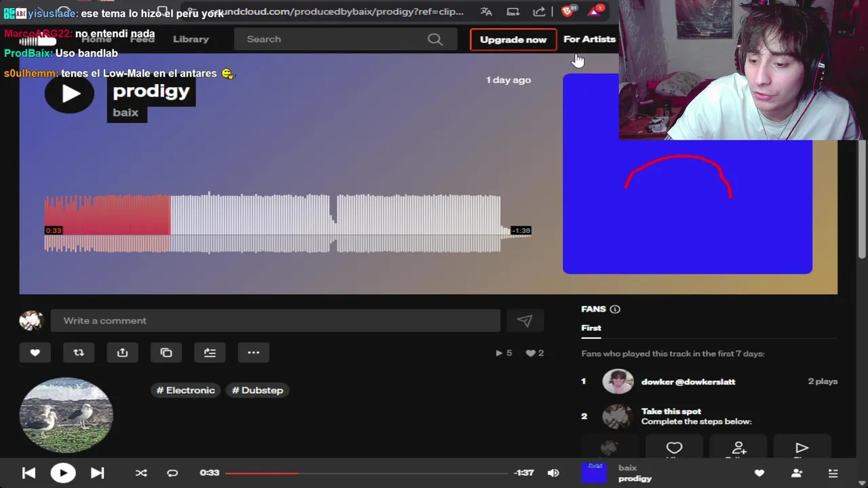Click the Upgrade now button

click(513, 39)
